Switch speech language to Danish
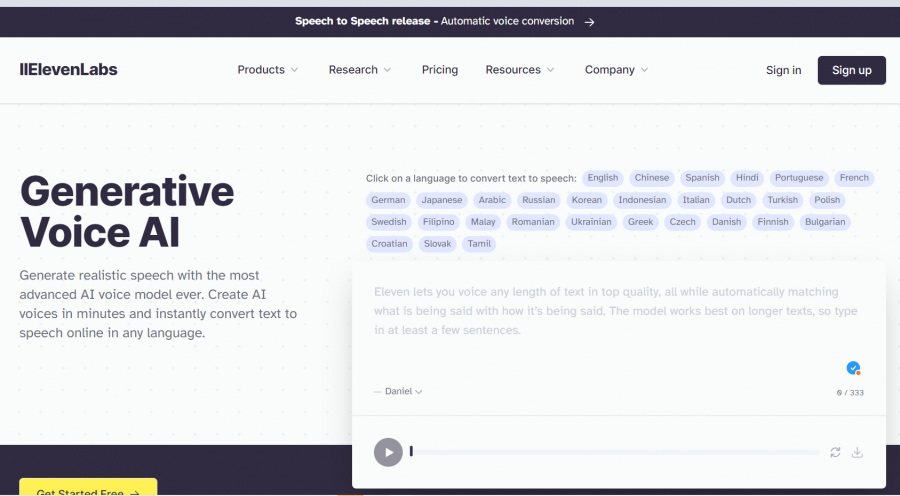The image size is (900, 496). [726, 222]
